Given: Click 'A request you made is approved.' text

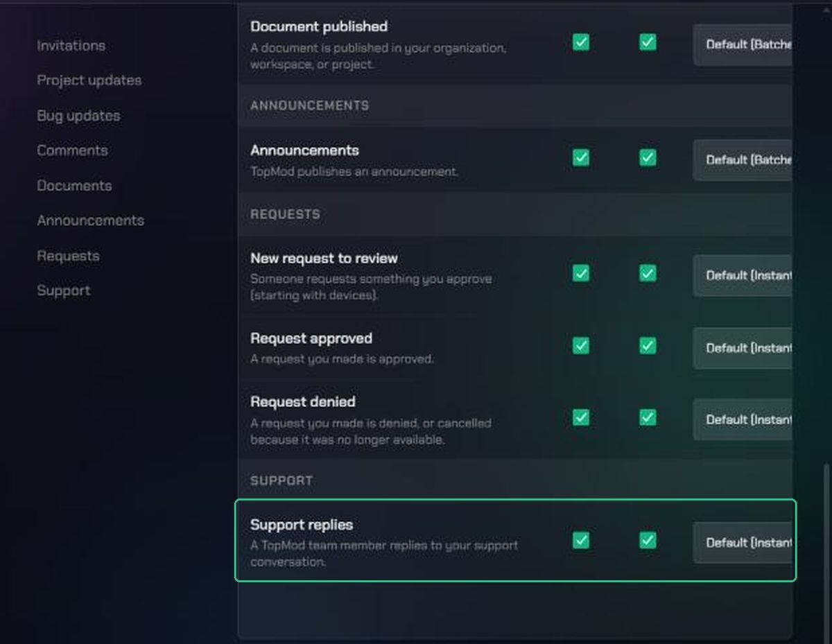Looking at the screenshot, I should (342, 359).
